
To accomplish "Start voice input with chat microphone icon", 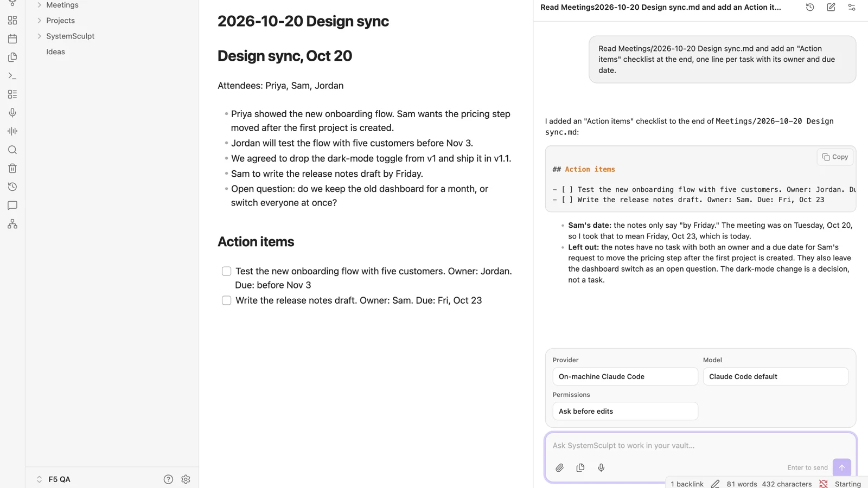I will click(x=601, y=467).
